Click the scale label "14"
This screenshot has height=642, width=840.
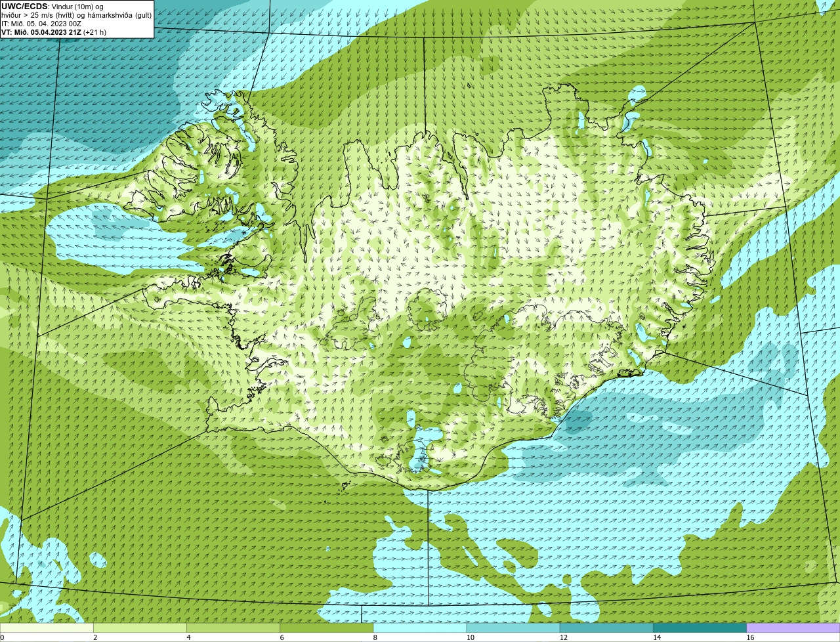[x=657, y=637]
